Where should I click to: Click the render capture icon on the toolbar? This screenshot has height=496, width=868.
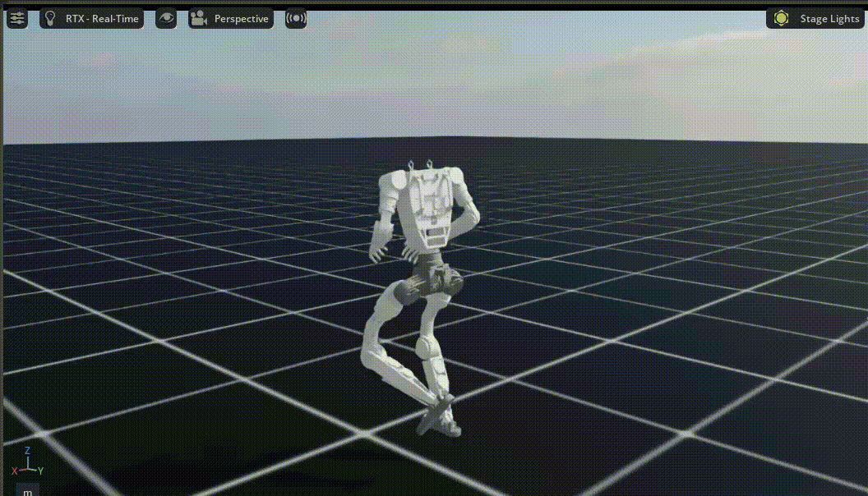pos(295,18)
